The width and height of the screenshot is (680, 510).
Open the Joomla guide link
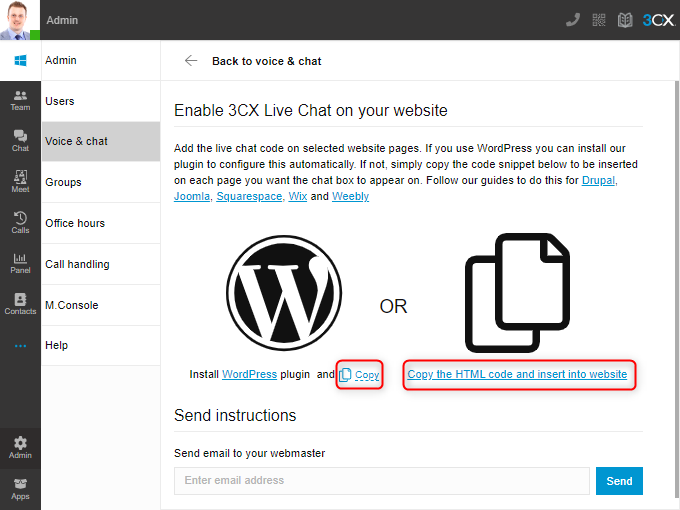[x=192, y=196]
